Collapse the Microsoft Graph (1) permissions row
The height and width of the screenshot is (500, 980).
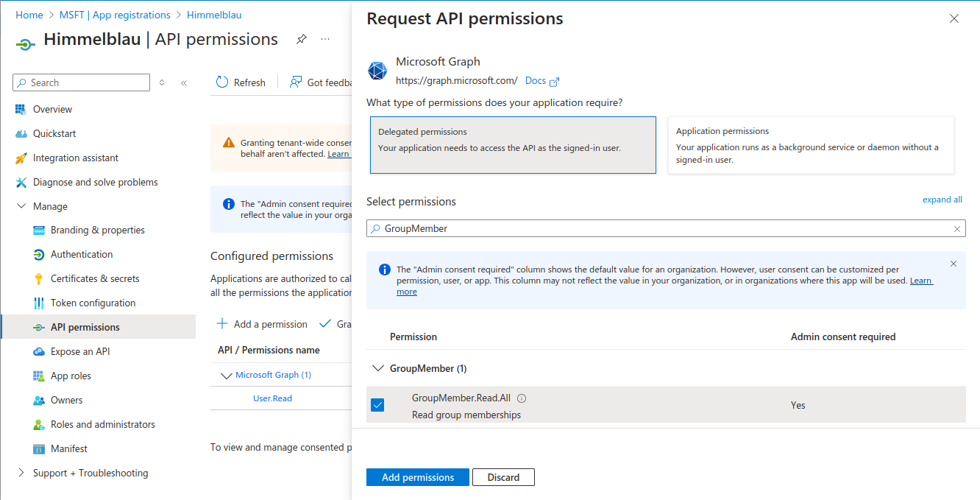(x=227, y=375)
